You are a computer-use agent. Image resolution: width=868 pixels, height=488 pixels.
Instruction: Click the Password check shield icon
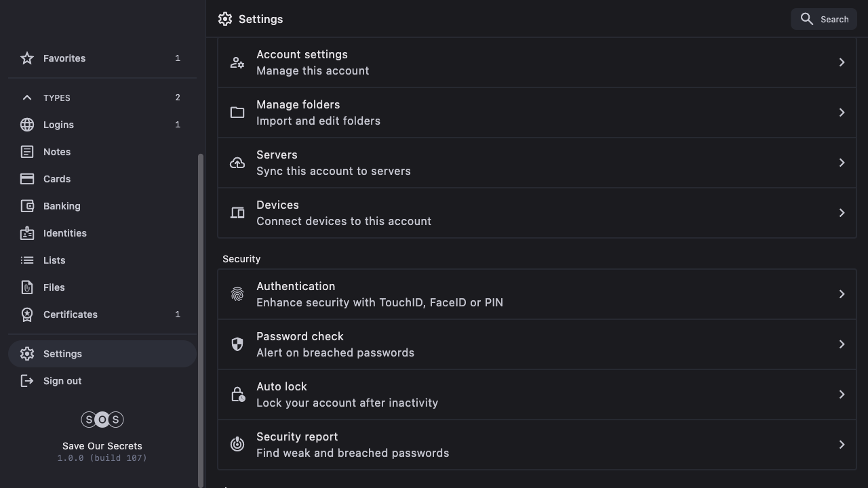click(x=237, y=344)
